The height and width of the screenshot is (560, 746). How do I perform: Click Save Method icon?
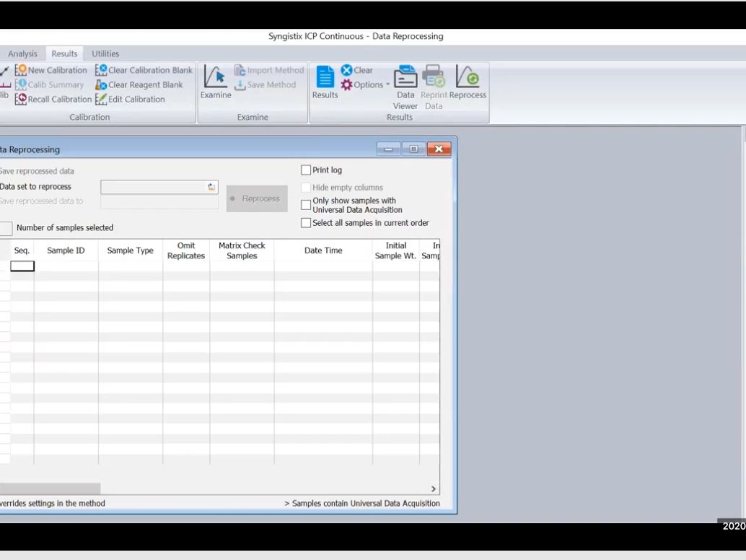tap(240, 84)
